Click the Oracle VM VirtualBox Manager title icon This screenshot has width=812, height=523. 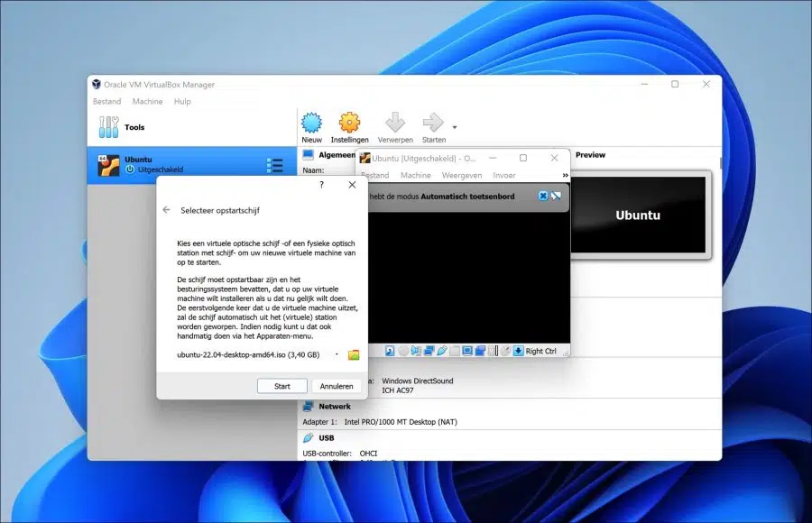coord(97,84)
